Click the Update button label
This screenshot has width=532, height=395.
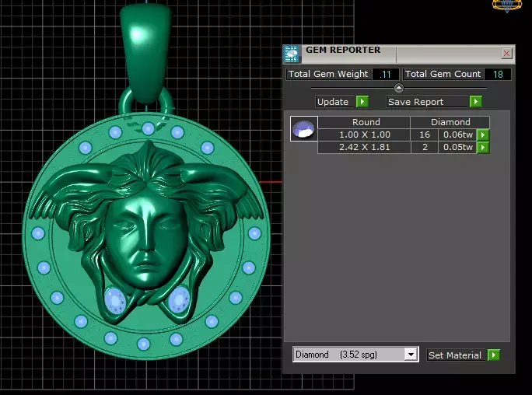click(x=333, y=102)
